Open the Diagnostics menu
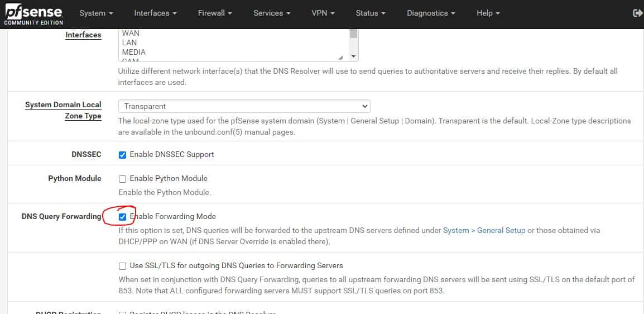644x314 pixels. pos(431,13)
